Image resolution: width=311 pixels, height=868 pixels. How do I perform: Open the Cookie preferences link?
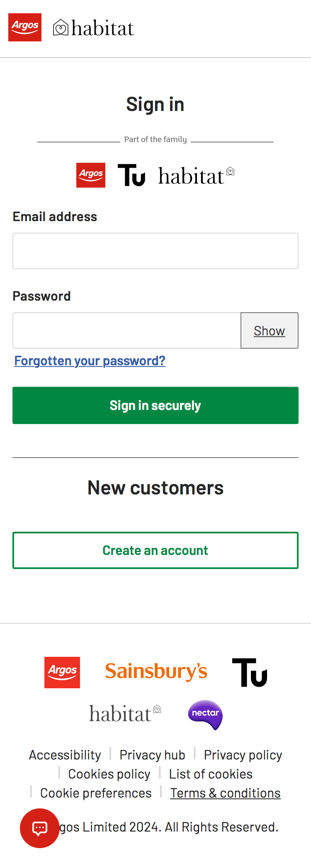coord(95,793)
